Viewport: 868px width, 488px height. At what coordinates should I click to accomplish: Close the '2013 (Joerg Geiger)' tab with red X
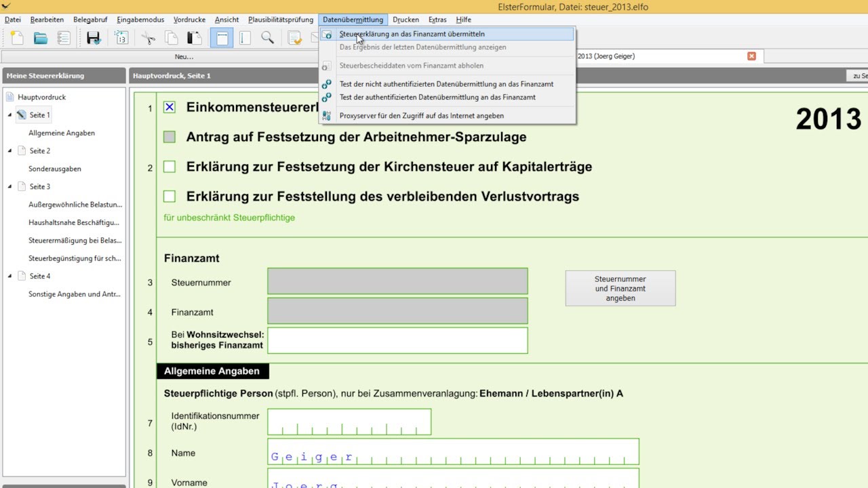751,56
